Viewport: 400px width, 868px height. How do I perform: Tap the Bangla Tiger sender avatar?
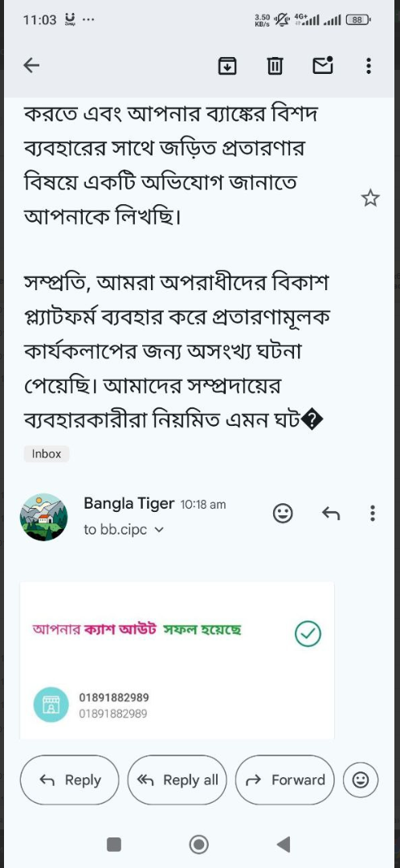(x=43, y=517)
